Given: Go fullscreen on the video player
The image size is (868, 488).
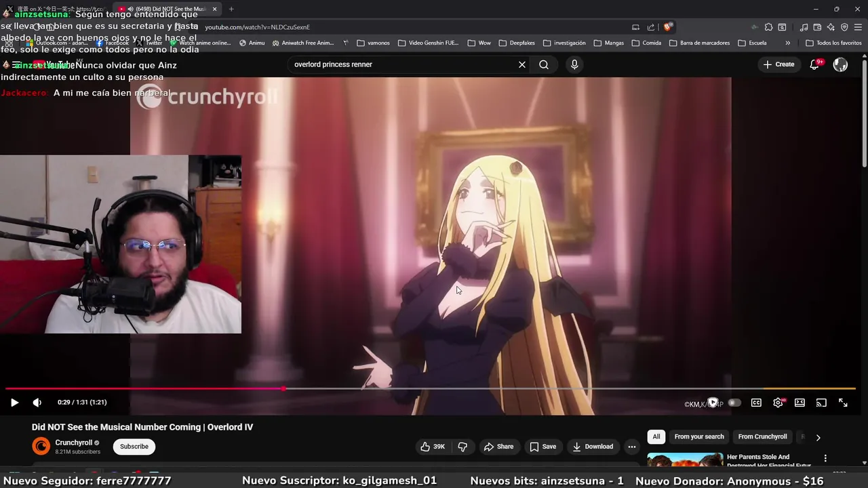Looking at the screenshot, I should [x=843, y=403].
